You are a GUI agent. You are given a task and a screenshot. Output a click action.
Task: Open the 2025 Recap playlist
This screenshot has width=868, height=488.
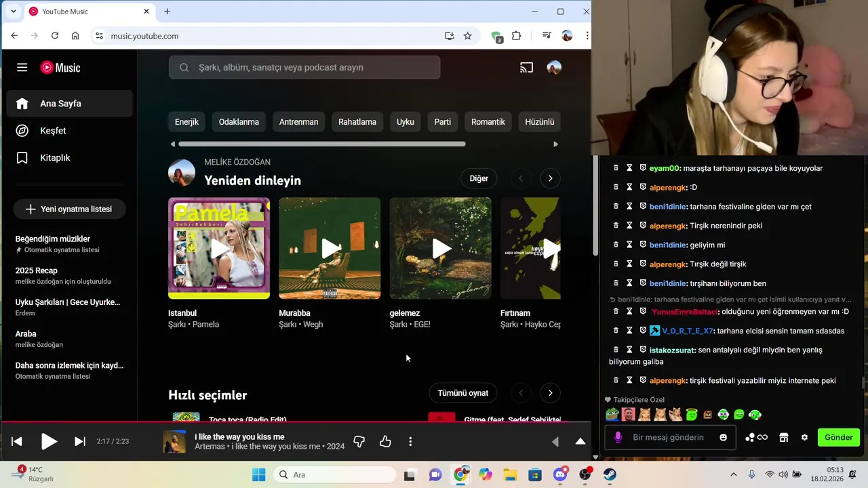click(x=70, y=275)
